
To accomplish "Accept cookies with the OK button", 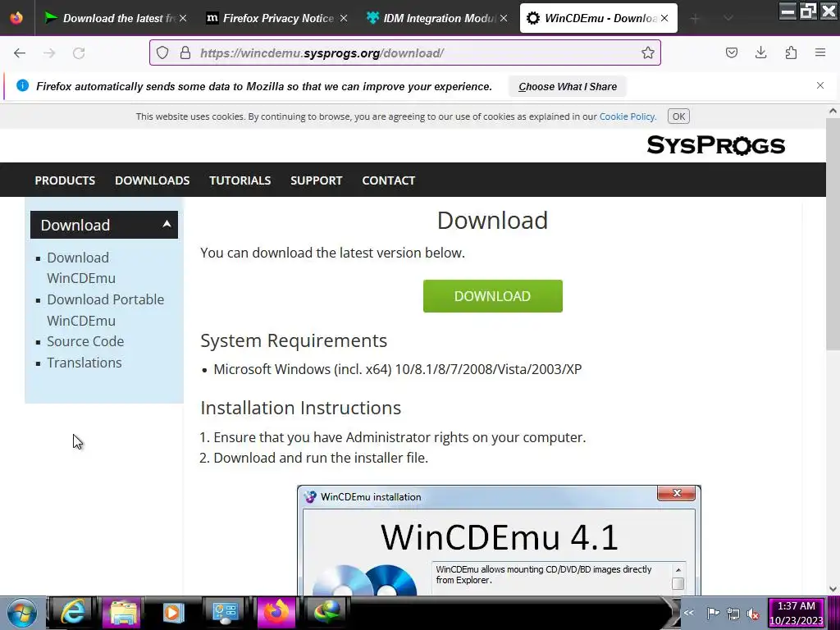I will 678,116.
